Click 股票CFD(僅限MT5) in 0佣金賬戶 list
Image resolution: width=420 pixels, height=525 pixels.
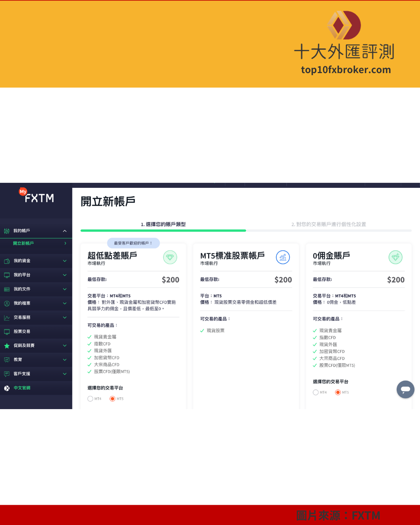point(337,366)
